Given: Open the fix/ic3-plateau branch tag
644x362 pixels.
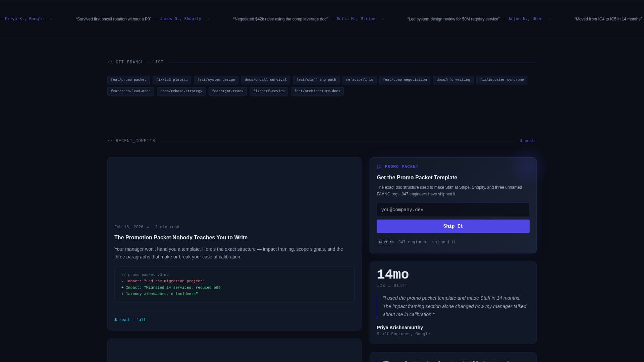Looking at the screenshot, I should pos(172,80).
